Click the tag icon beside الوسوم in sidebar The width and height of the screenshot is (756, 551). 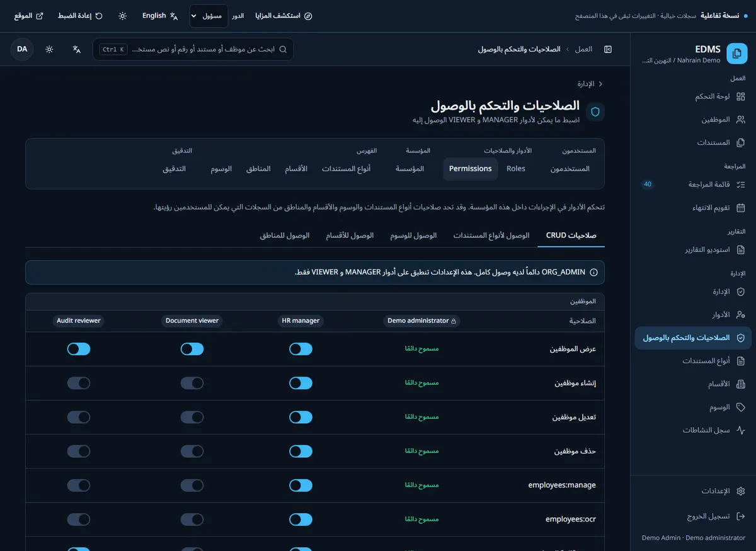[x=741, y=407]
